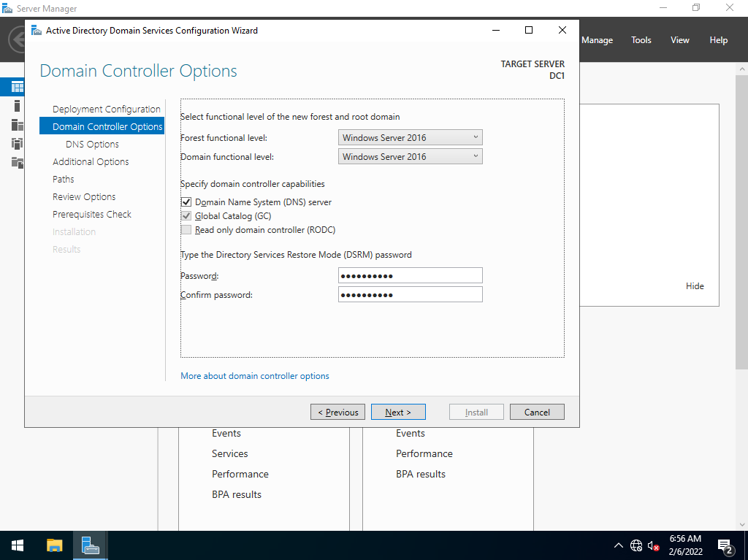Toggle Domain Name System (DNS) server checkbox
748x560 pixels.
(186, 202)
